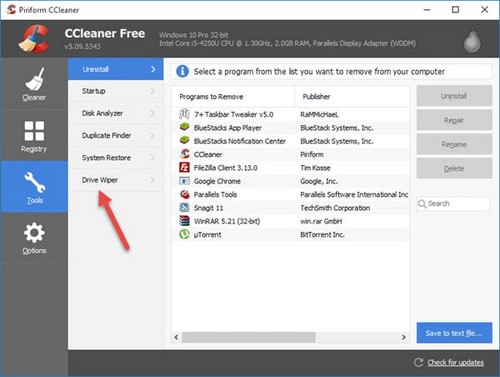Viewport: 500px width, 377px height.
Task: Select the FileZilla Client 3.13.0 icon
Action: coord(184,167)
